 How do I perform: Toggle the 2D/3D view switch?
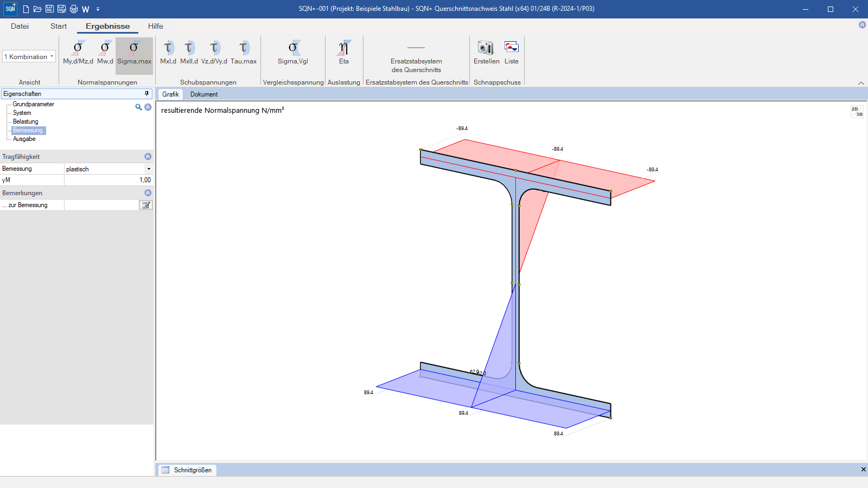point(857,112)
